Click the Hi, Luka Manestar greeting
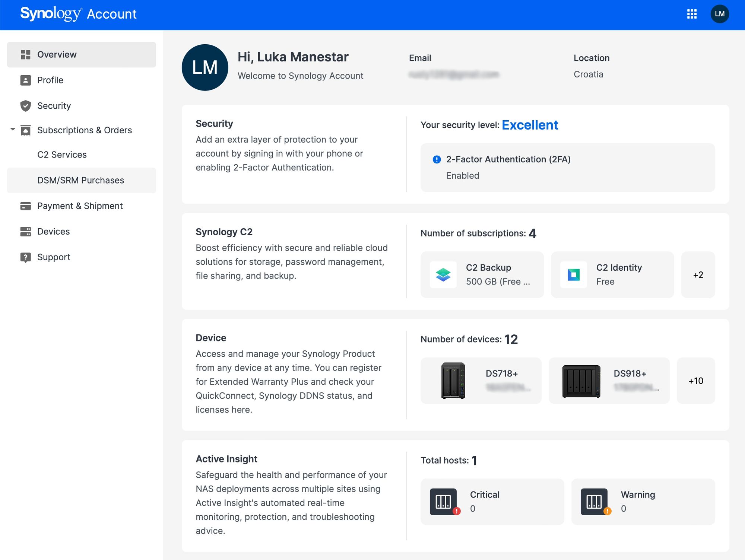The image size is (745, 560). [293, 57]
